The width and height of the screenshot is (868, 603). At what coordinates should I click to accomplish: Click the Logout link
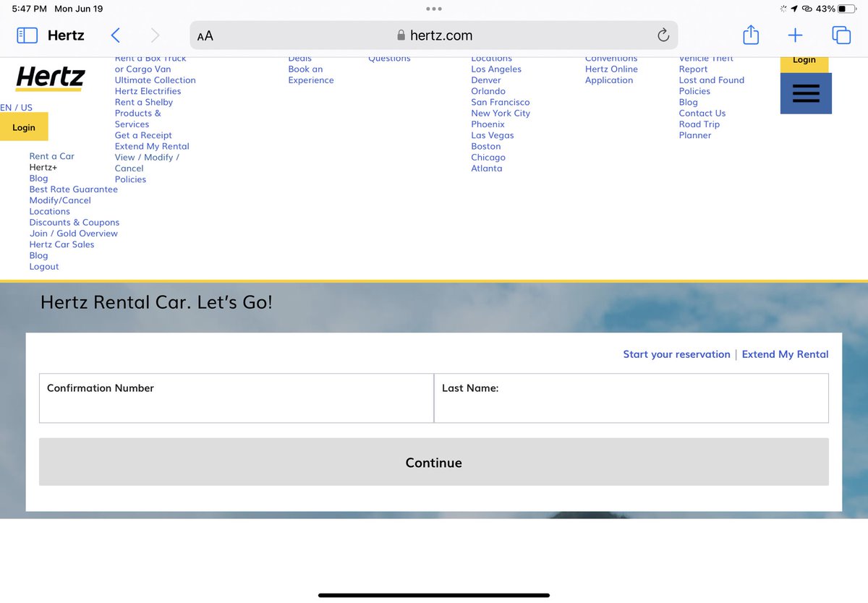44,267
